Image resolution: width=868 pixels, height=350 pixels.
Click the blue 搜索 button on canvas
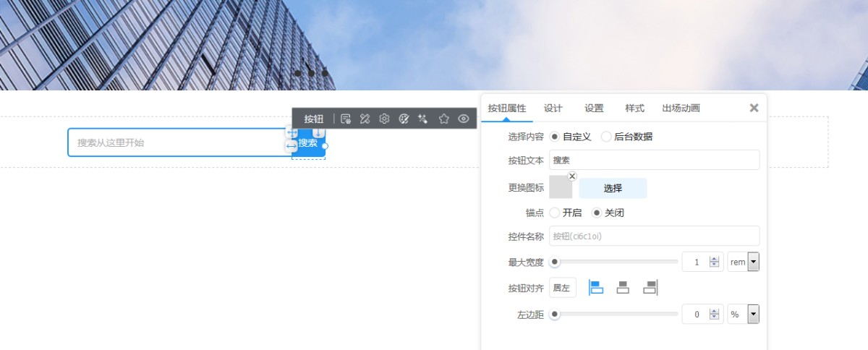pos(308,143)
